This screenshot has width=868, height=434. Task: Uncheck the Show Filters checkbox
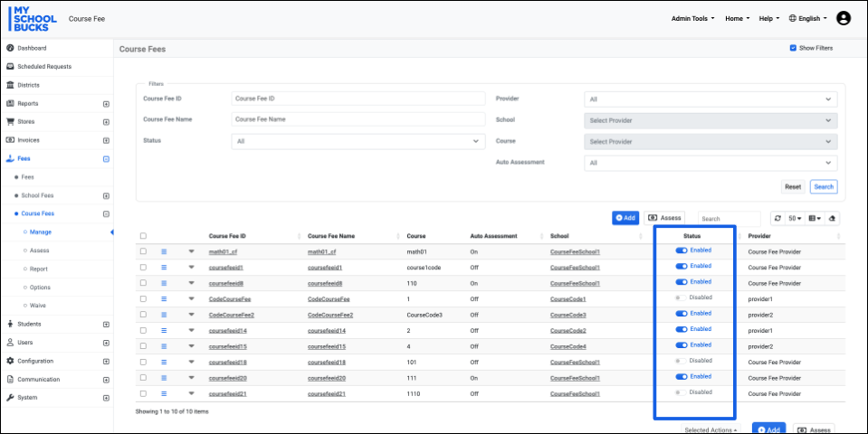793,48
